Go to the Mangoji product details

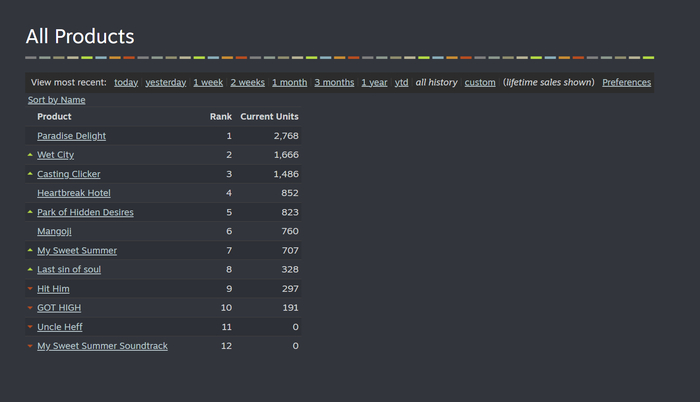pos(54,231)
